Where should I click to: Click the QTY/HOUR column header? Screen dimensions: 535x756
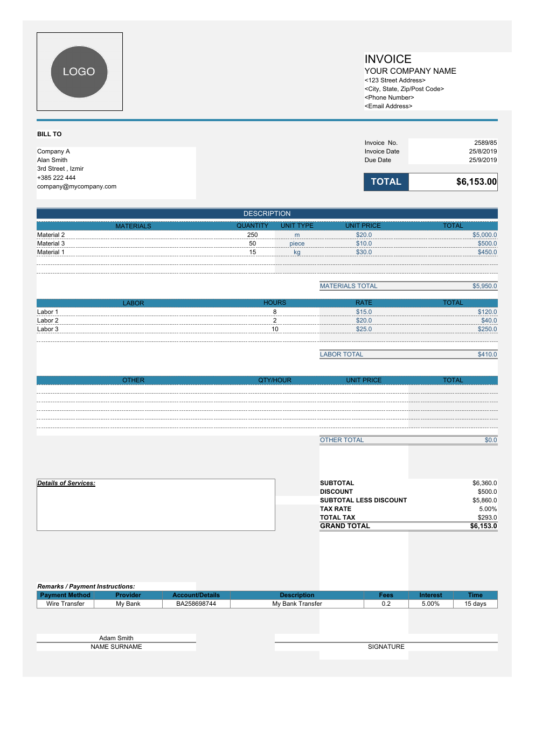275,380
